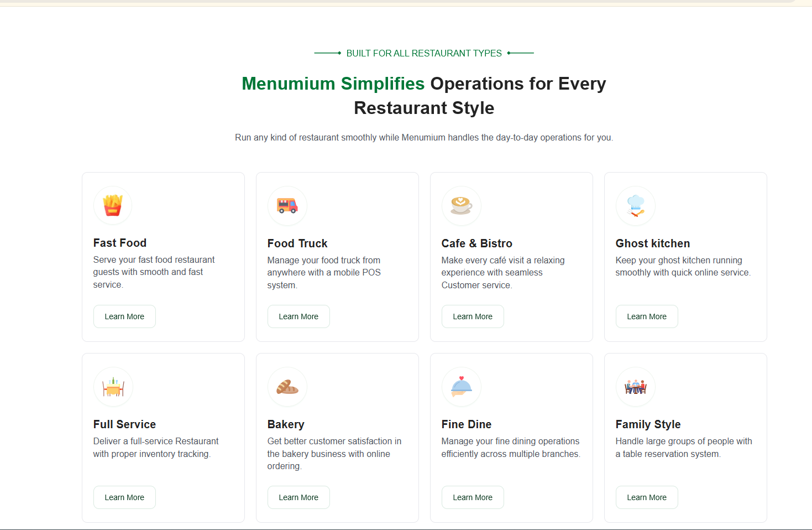The height and width of the screenshot is (530, 812).
Task: Click the serving cloche Fine Dine icon
Action: tap(461, 387)
